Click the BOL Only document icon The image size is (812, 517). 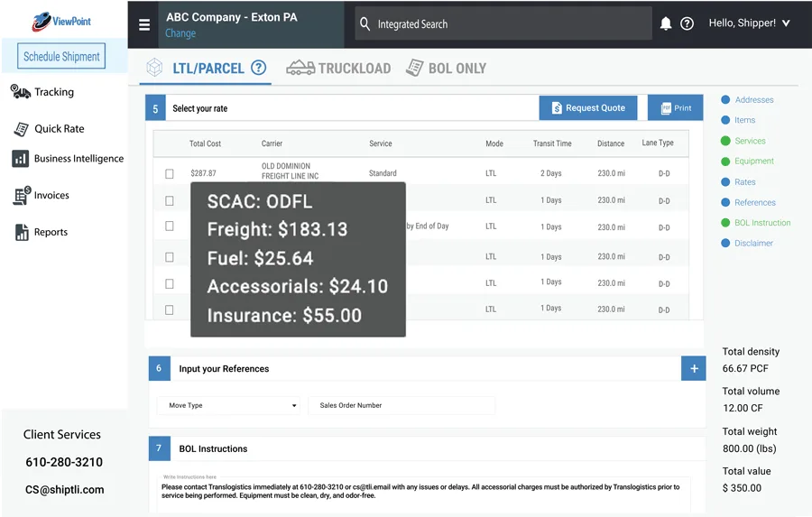point(414,68)
